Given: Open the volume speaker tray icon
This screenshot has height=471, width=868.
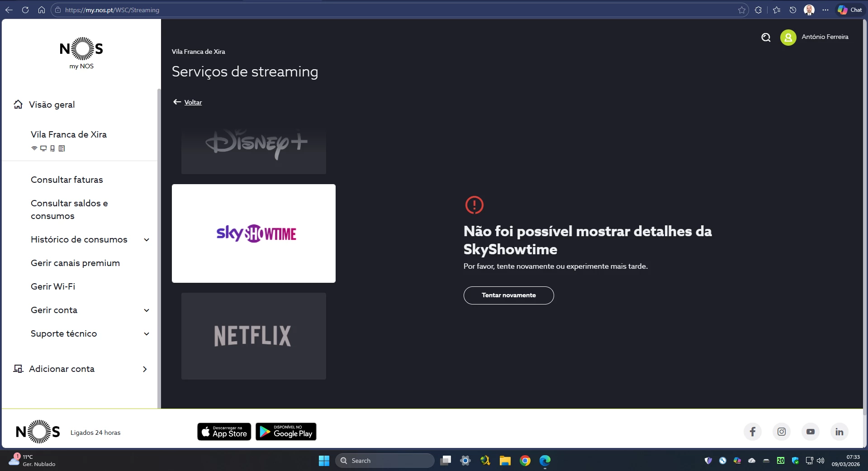Looking at the screenshot, I should (x=821, y=461).
